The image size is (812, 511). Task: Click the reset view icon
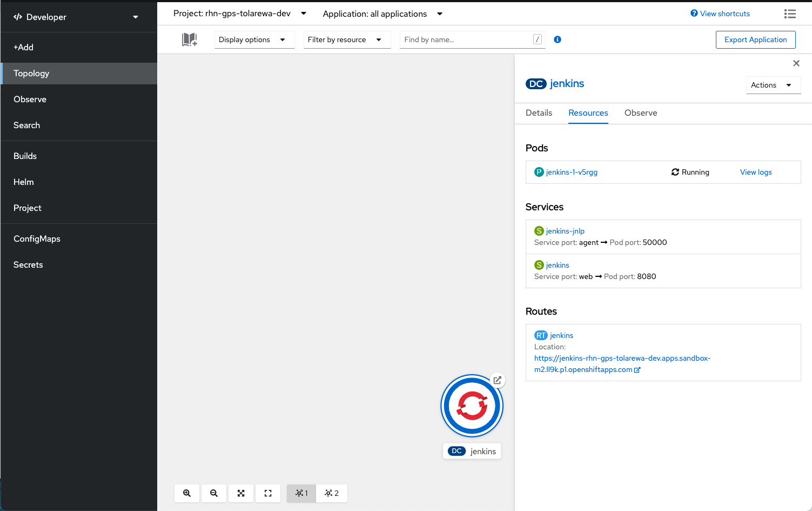268,493
